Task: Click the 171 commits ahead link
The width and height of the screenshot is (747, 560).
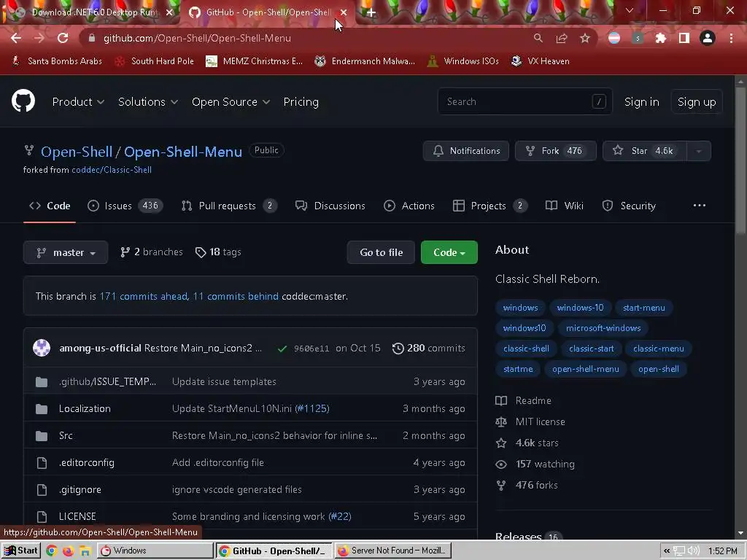Action: pyautogui.click(x=145, y=296)
